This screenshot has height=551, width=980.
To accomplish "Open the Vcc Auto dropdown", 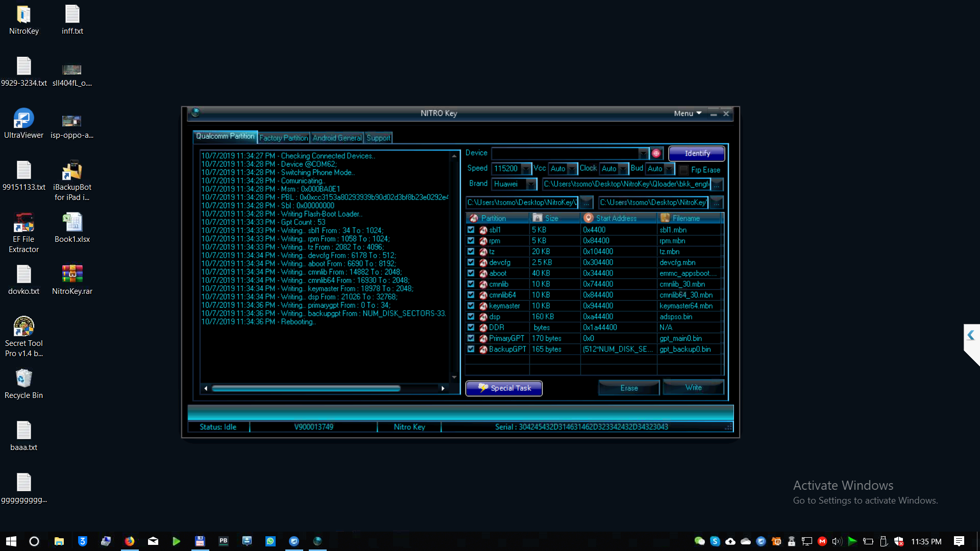I will 572,169.
